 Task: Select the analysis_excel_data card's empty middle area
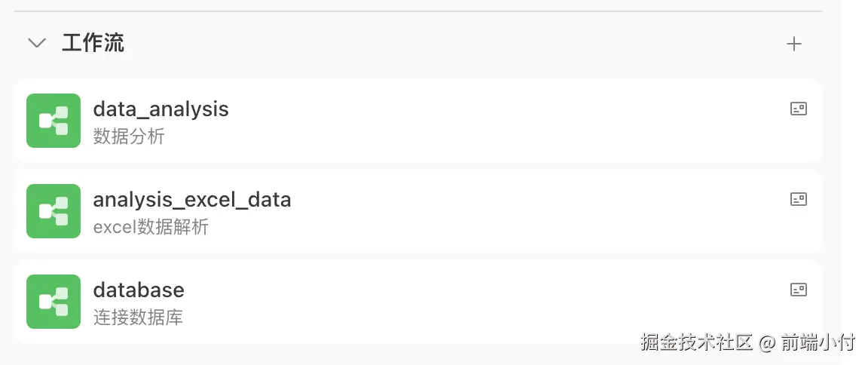coord(527,211)
